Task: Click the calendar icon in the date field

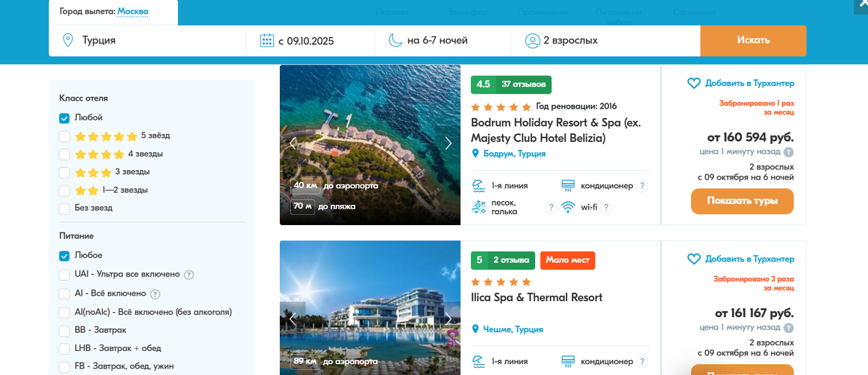Action: coord(267,41)
